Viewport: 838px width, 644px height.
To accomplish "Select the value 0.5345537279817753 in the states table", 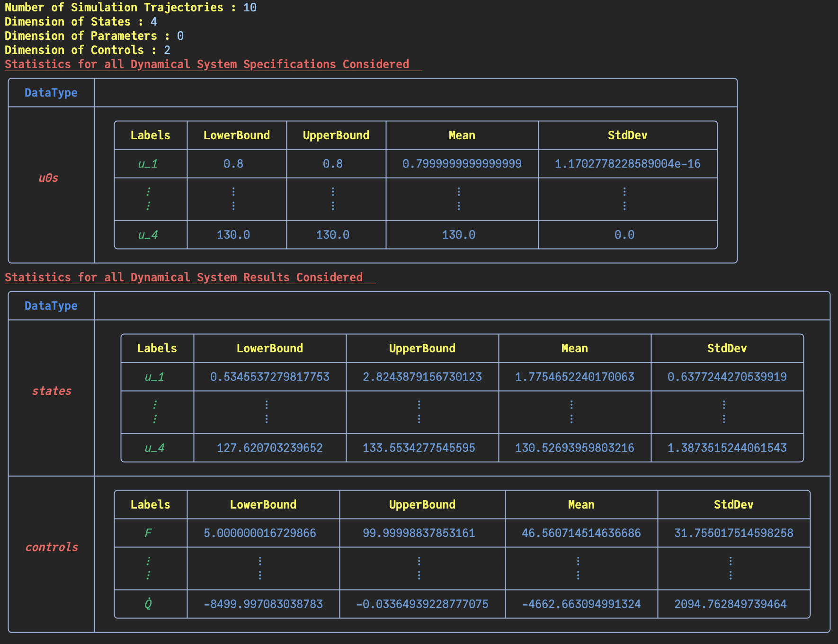I will click(269, 377).
